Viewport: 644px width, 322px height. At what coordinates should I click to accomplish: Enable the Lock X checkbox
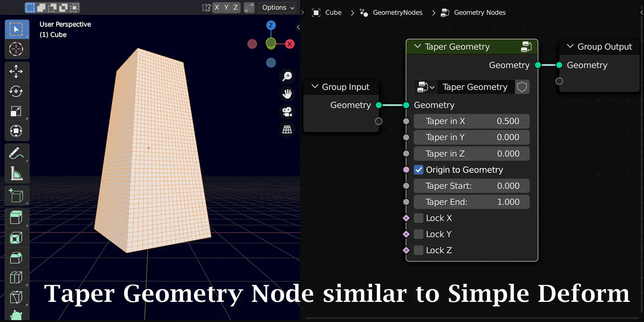[419, 218]
